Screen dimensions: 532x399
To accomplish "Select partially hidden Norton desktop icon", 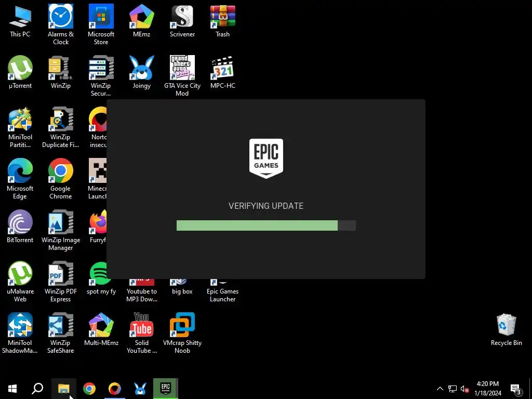I will click(x=98, y=128).
